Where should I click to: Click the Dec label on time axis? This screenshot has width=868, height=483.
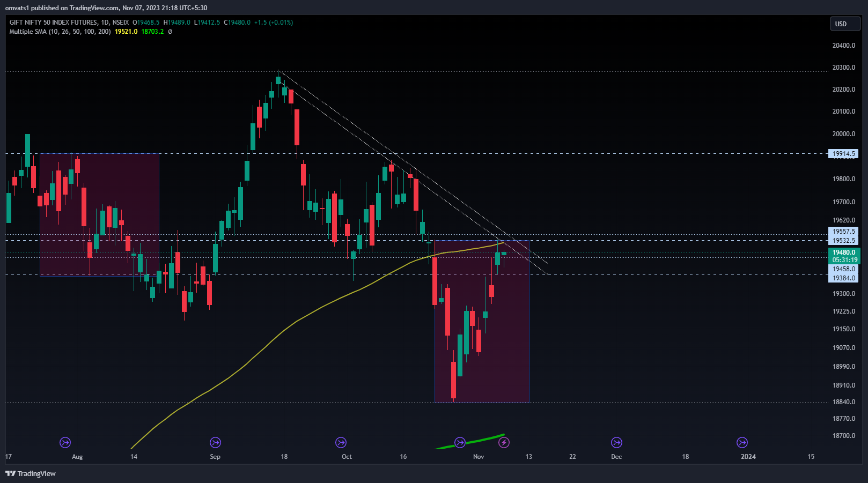[x=616, y=457]
